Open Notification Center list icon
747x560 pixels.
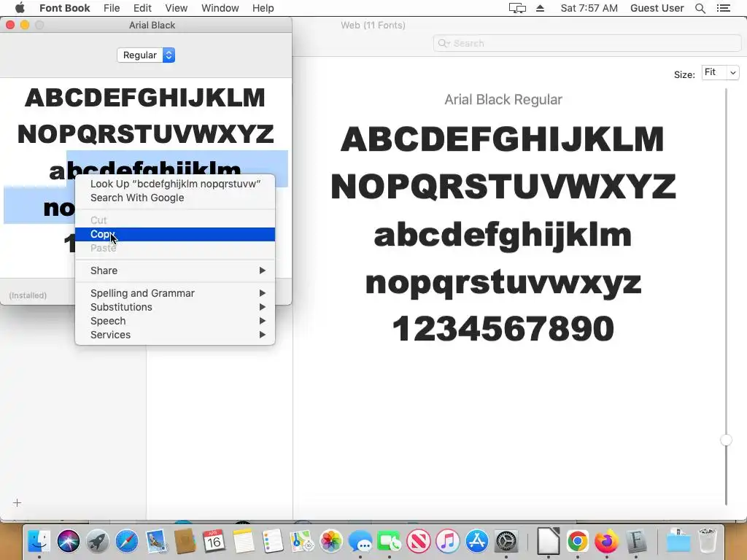(x=724, y=8)
